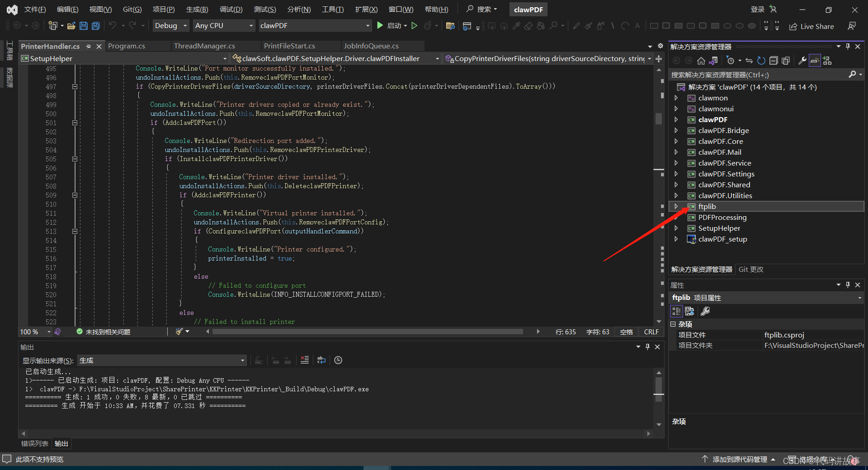The image size is (868, 470).
Task: Open the 文件(F) menu
Action: click(35, 9)
